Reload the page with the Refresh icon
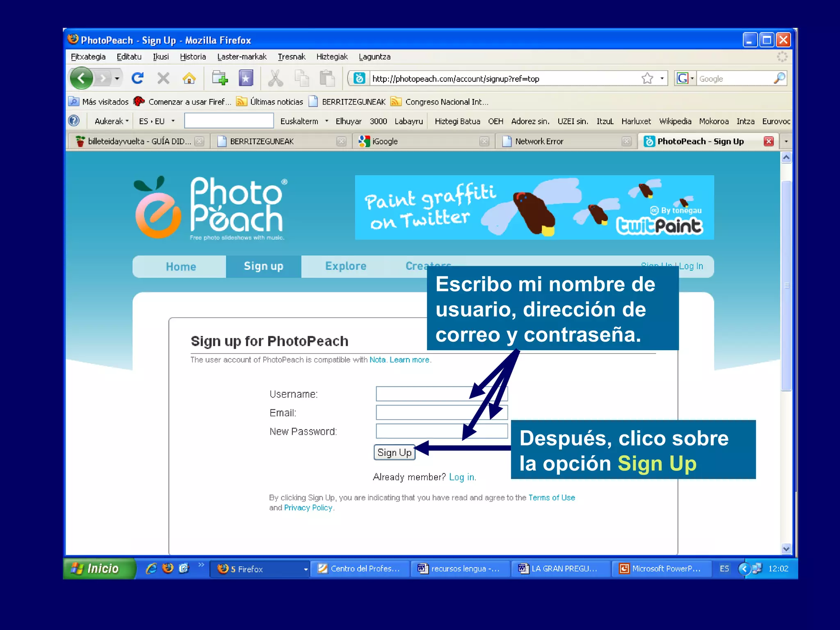Screen dimensions: 840x630 (x=137, y=78)
